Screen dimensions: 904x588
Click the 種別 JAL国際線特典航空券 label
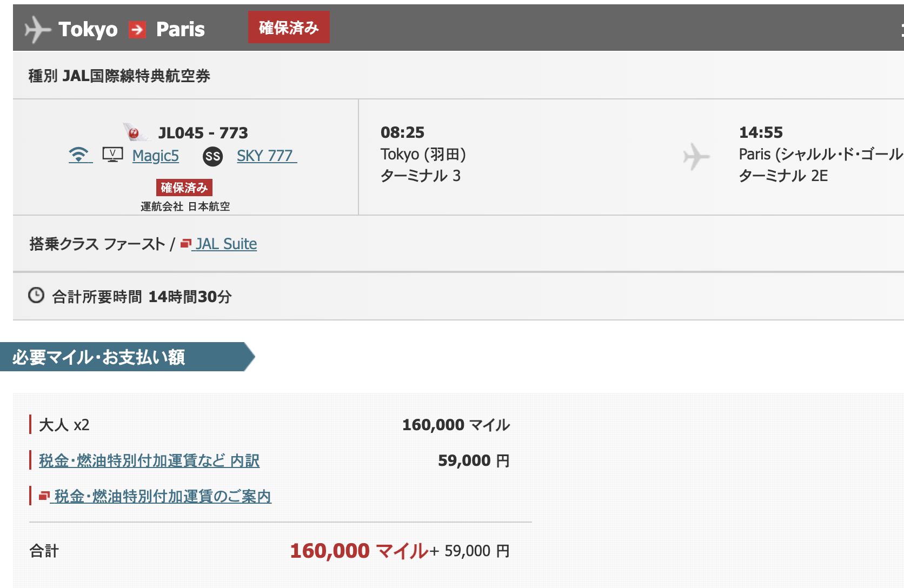pos(119,76)
